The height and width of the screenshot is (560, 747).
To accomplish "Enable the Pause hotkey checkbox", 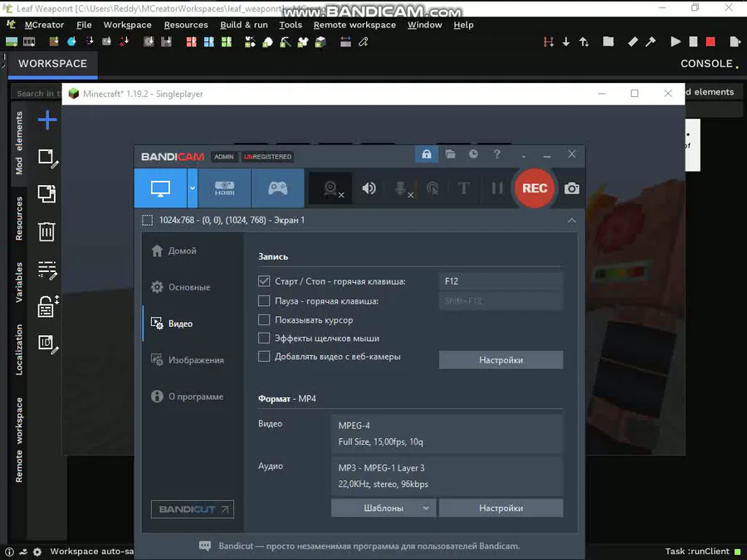I will [264, 301].
